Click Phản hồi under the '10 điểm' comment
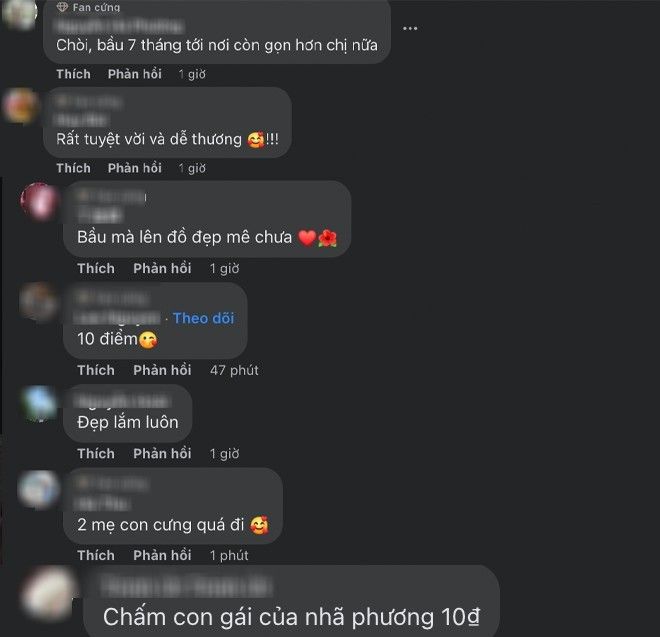 162,370
